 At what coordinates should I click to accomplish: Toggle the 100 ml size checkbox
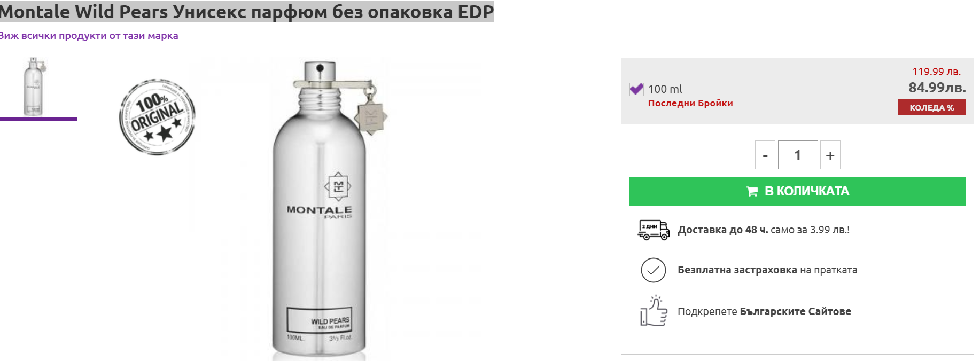(636, 89)
